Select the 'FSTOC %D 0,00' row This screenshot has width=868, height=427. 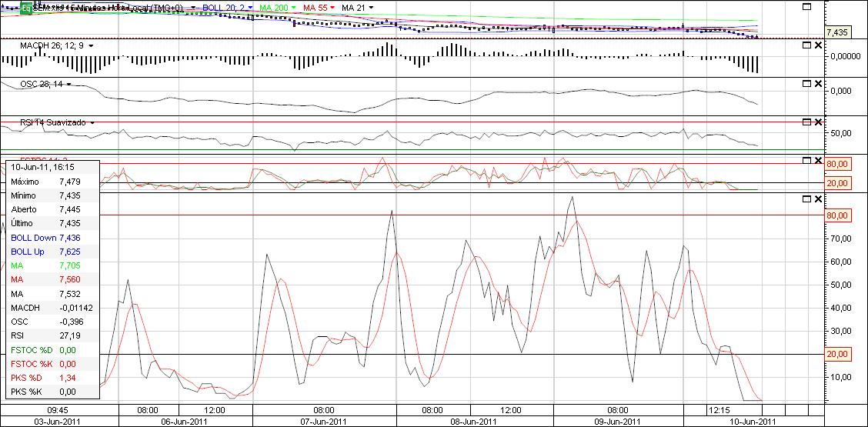point(52,350)
